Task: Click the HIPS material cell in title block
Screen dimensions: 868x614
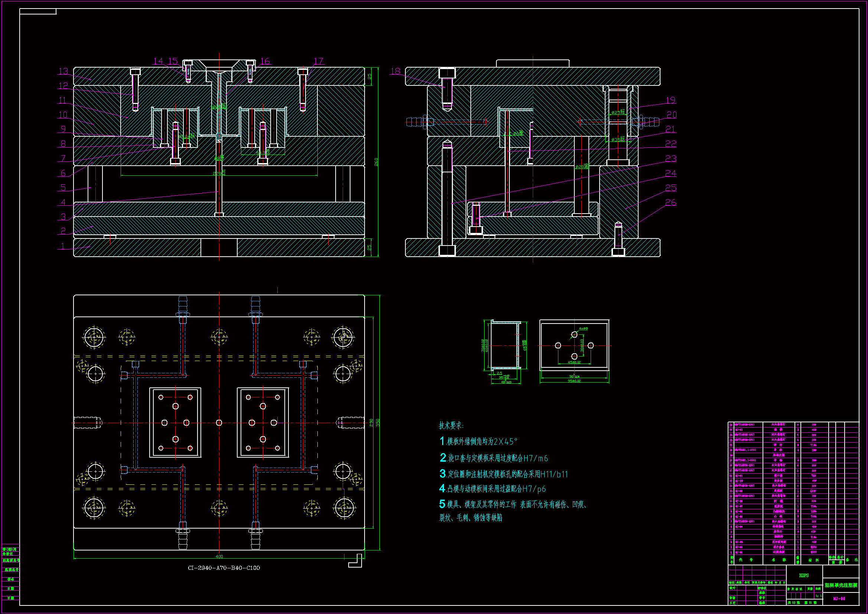Action: pyautogui.click(x=804, y=575)
